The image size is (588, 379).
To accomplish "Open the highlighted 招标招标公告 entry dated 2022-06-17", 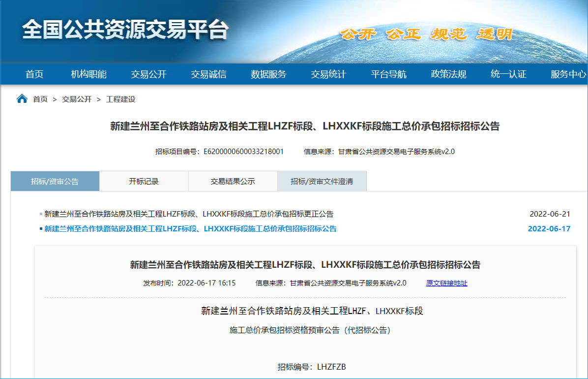I will (190, 229).
